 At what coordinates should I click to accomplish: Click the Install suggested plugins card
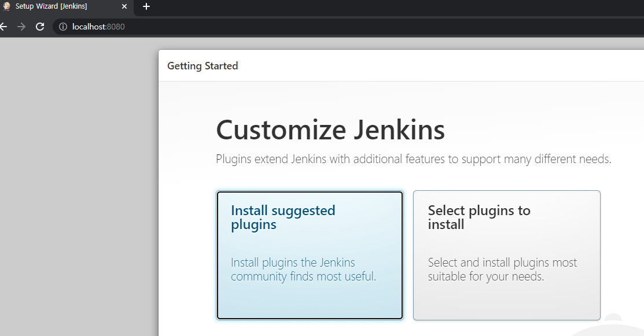(x=310, y=255)
